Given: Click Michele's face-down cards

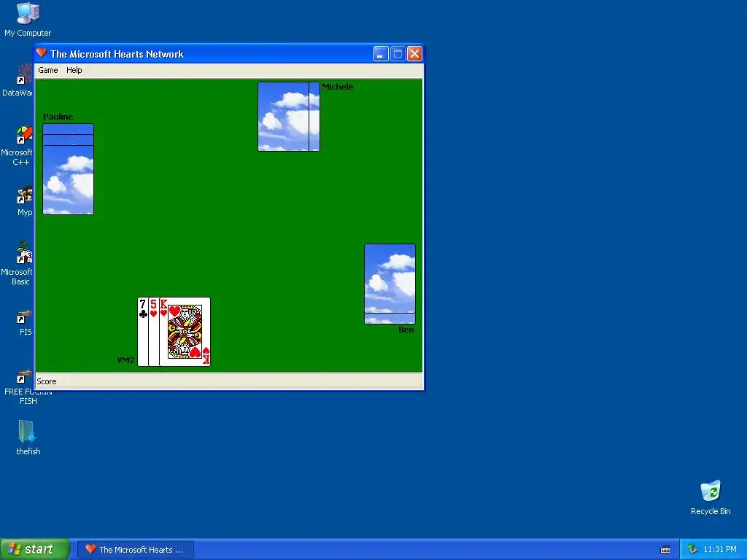Looking at the screenshot, I should click(x=289, y=117).
